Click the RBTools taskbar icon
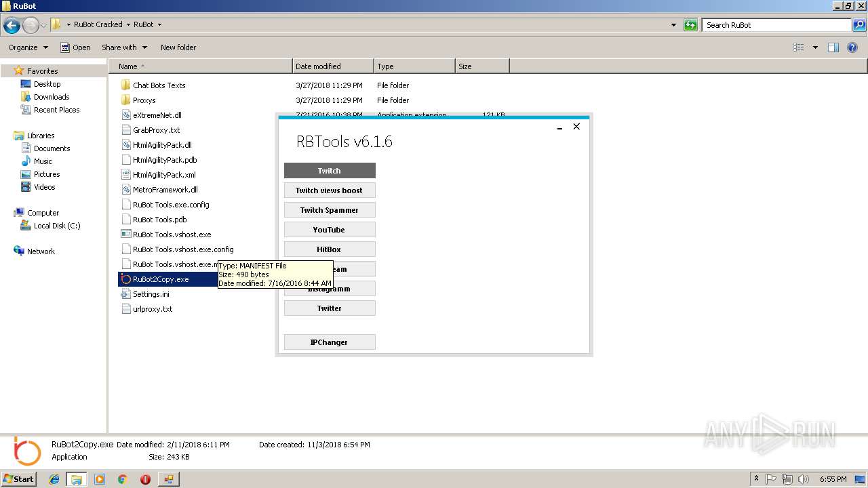The image size is (868, 488). point(168,479)
